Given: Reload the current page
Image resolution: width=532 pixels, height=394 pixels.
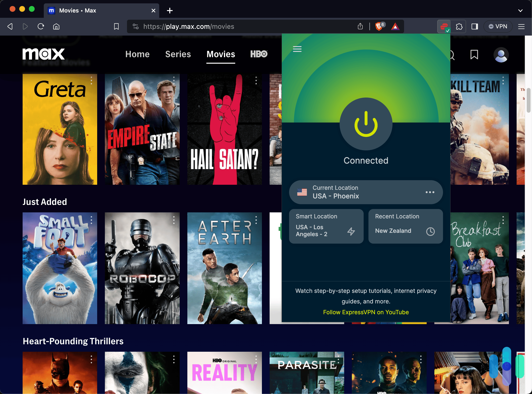Looking at the screenshot, I should tap(41, 26).
